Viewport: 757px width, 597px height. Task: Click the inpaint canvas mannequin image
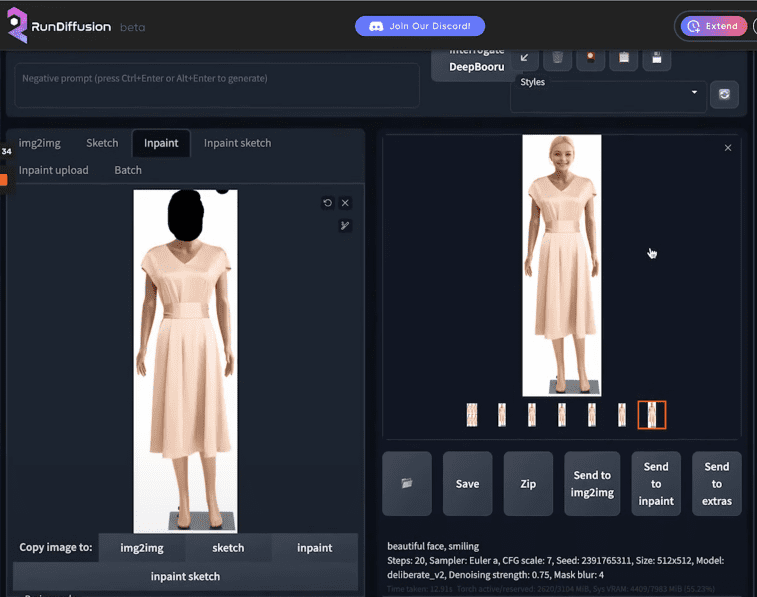[185, 361]
